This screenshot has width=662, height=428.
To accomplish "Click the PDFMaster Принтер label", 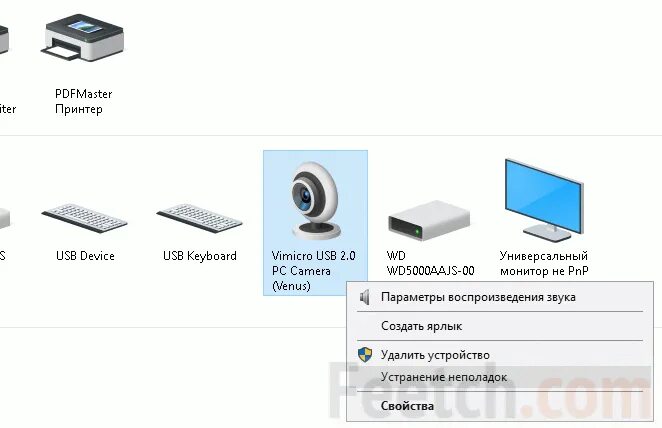I will point(84,101).
